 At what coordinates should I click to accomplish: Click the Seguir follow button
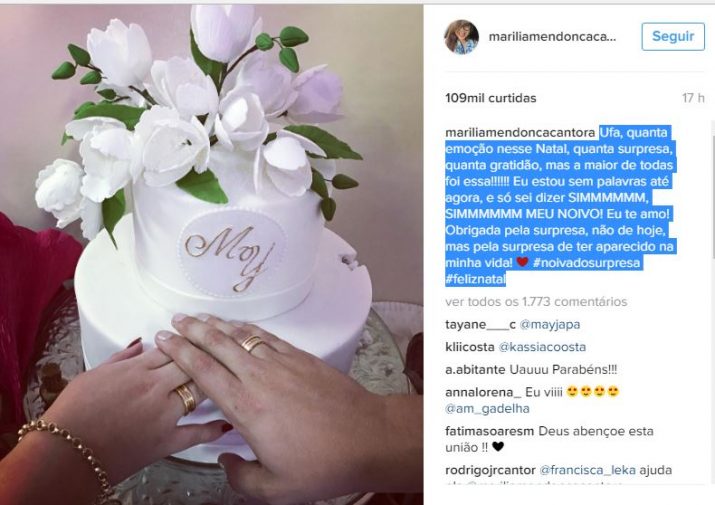(x=673, y=36)
